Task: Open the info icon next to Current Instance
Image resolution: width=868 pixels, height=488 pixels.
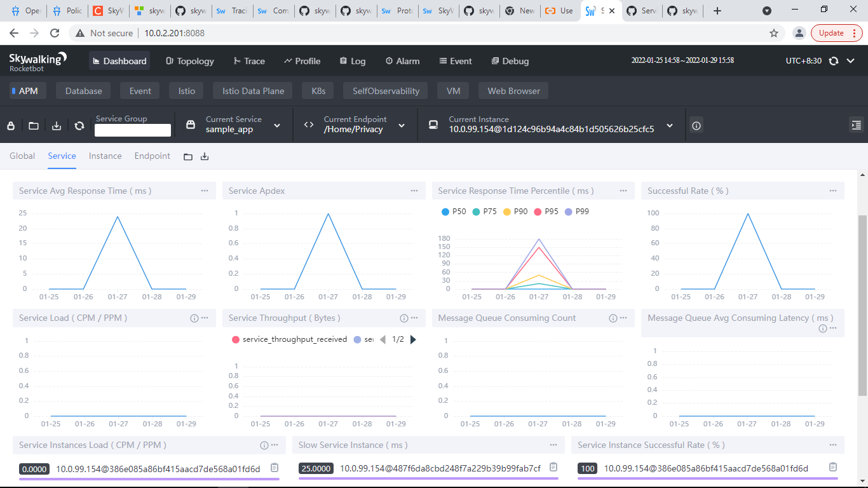Action: click(696, 125)
